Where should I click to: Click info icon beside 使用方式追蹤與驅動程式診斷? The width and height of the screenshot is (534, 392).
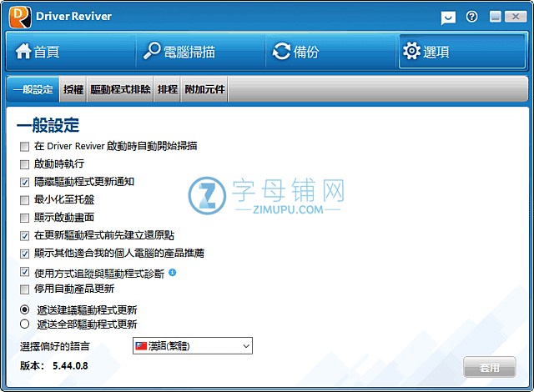coord(173,273)
